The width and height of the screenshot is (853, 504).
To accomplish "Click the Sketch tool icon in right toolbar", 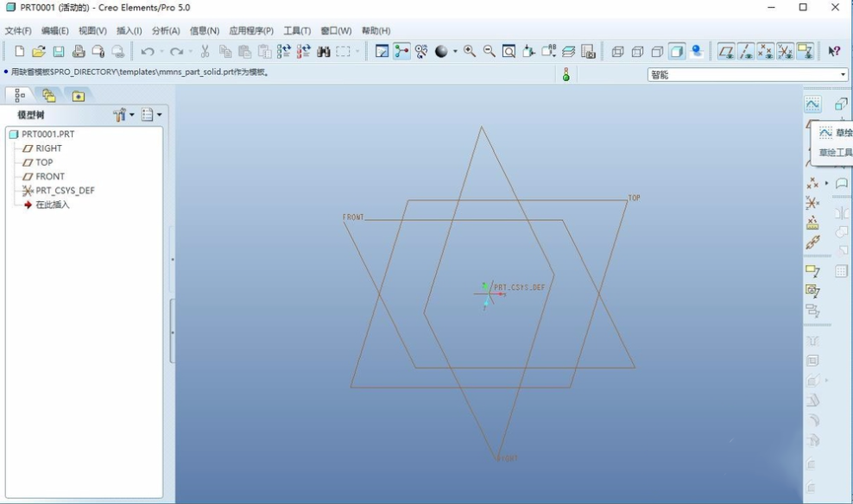I will 812,104.
